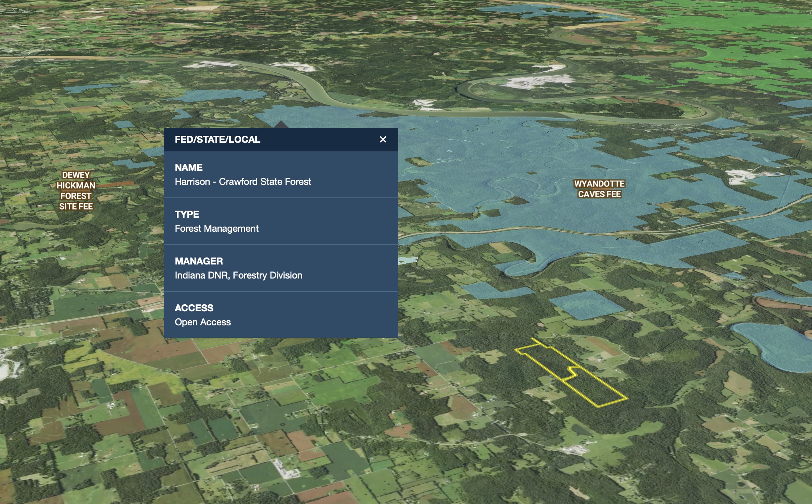Click the Dewey Hickman Forest Site Fee label
812x504 pixels.
76,191
